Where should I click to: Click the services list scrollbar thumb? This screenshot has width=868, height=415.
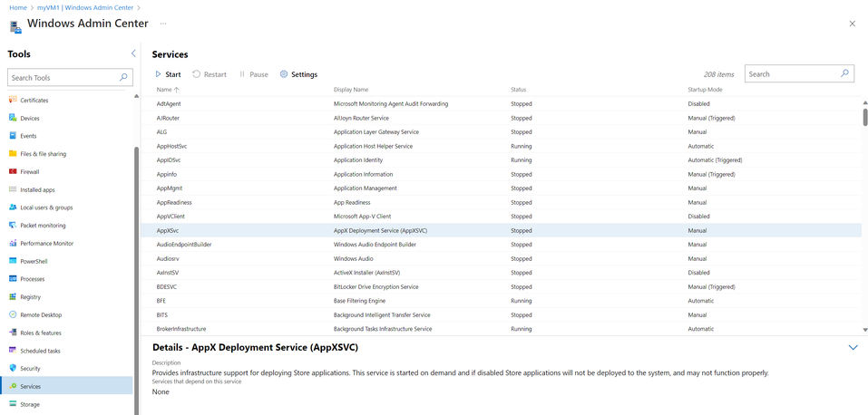(x=865, y=116)
